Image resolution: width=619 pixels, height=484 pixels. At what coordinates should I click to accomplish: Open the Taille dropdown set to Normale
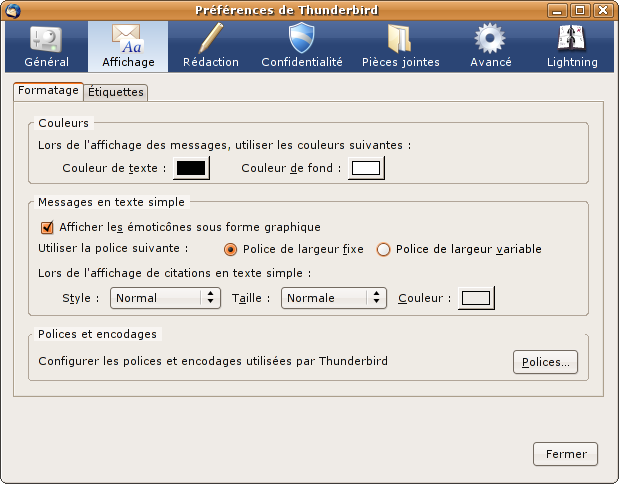[x=334, y=298]
